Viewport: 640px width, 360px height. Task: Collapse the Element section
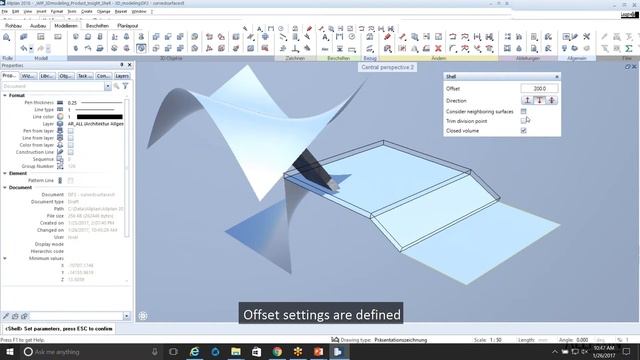(5, 173)
